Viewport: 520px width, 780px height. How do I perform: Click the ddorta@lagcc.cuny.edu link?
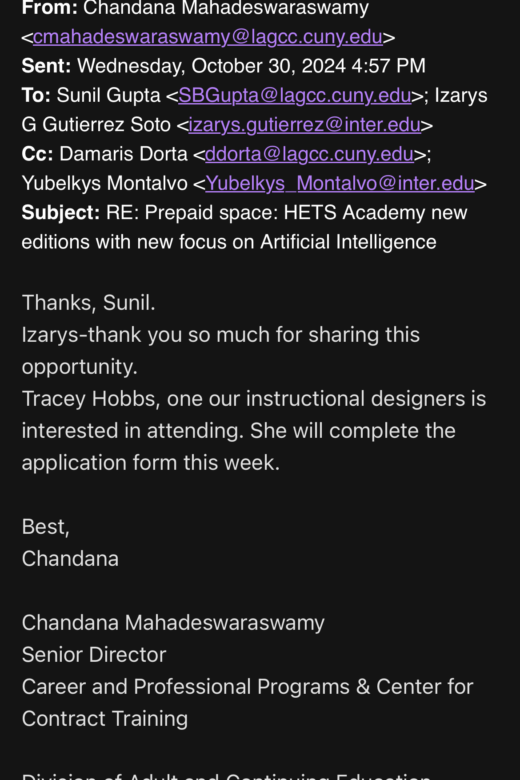tap(309, 154)
